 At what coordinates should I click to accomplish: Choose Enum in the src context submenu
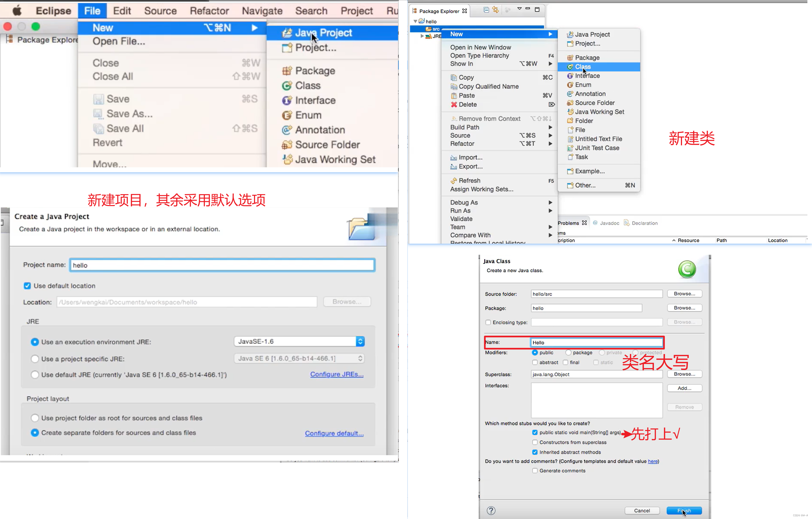599,85
